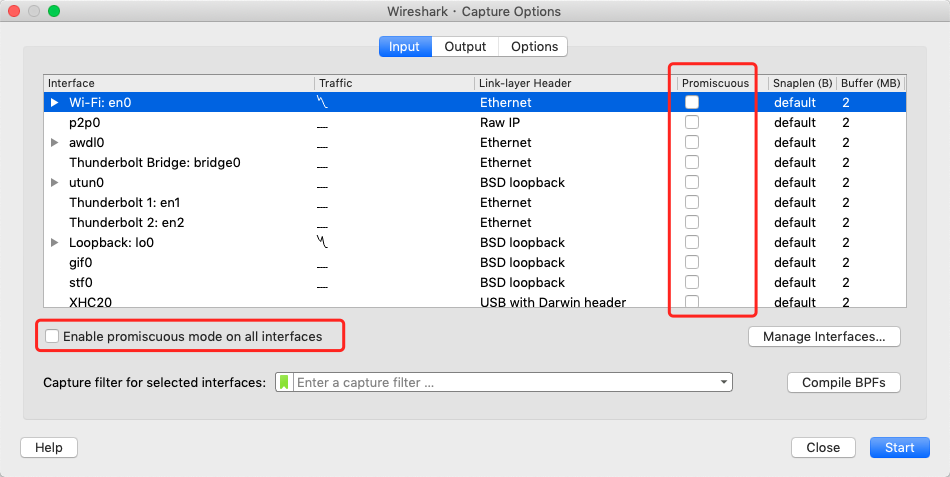Viewport: 950px width, 477px height.
Task: Open the capture filter history dropdown arrow
Action: pos(723,382)
